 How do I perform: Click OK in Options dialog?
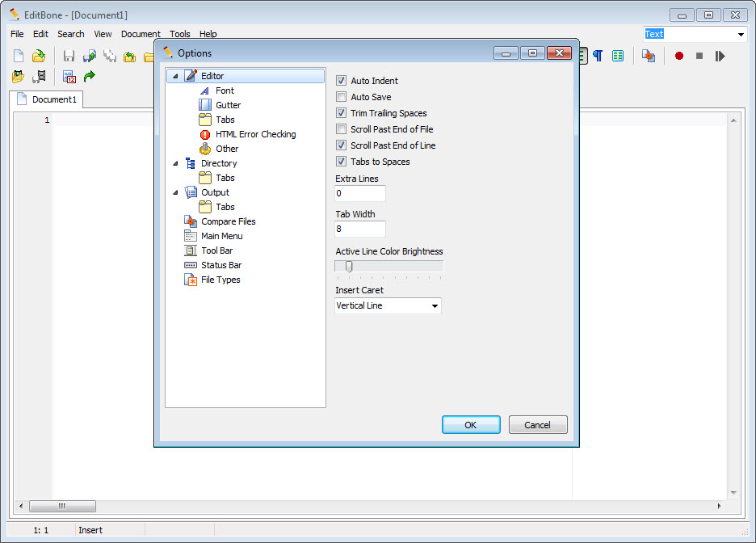tap(471, 425)
